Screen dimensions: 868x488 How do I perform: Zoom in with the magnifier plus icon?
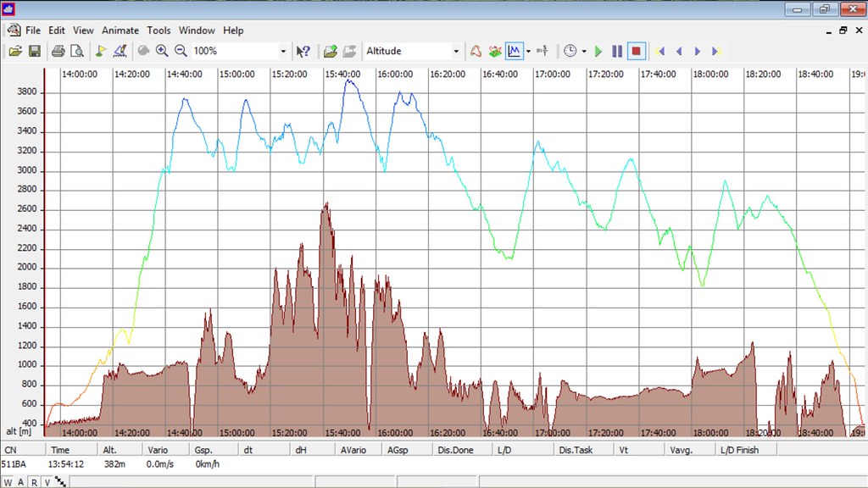click(x=162, y=52)
